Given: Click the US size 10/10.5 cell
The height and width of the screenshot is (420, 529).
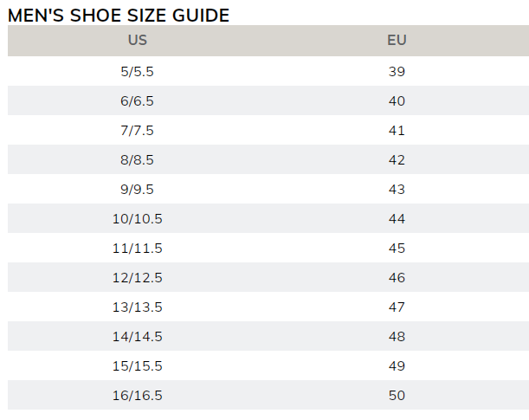Looking at the screenshot, I should pyautogui.click(x=137, y=219).
